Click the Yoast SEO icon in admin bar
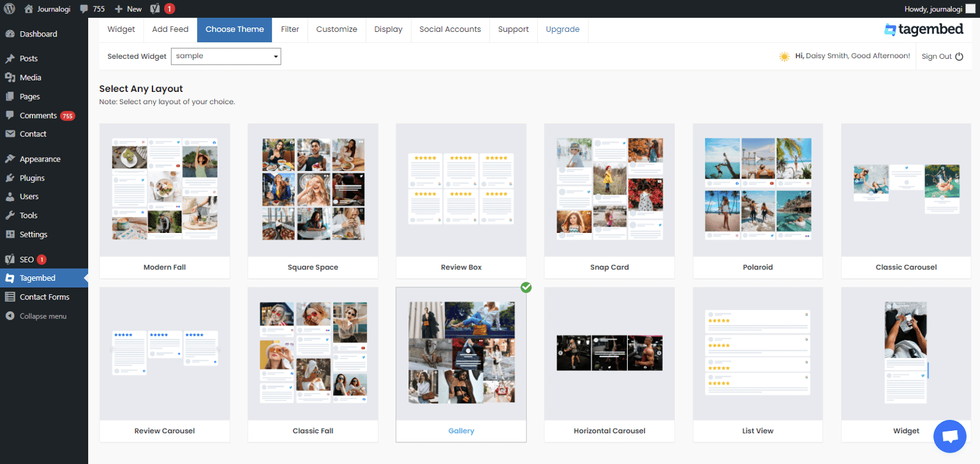 pyautogui.click(x=155, y=9)
